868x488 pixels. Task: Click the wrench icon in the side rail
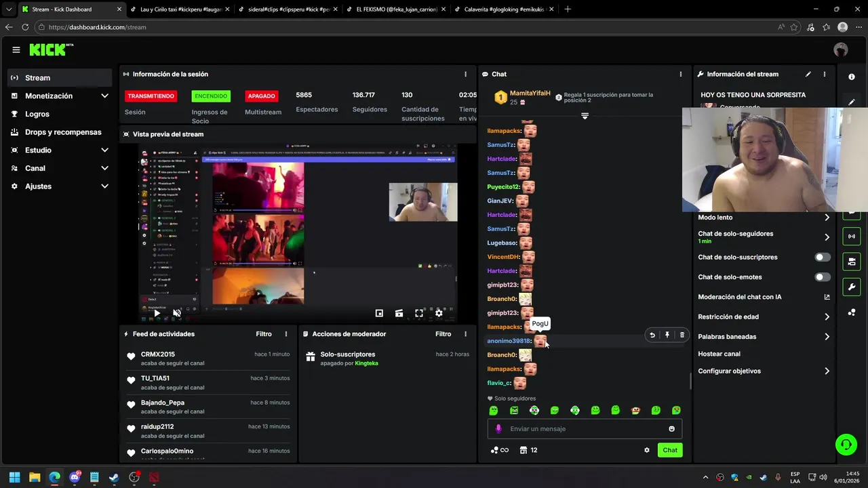852,287
